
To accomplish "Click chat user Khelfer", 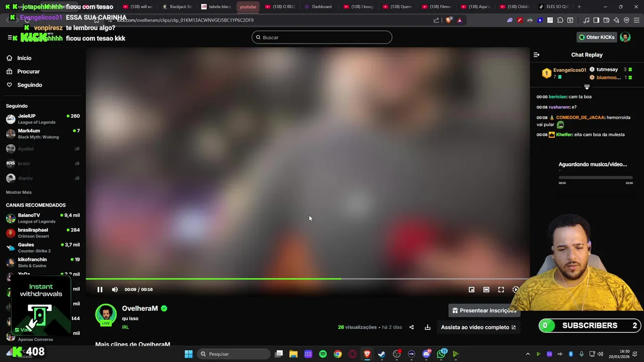I will 564,135.
